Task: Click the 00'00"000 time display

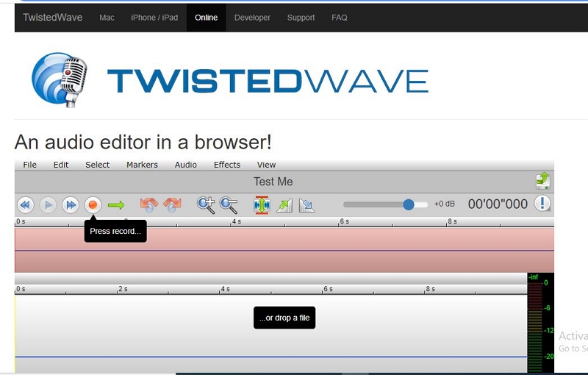Action: (x=498, y=204)
